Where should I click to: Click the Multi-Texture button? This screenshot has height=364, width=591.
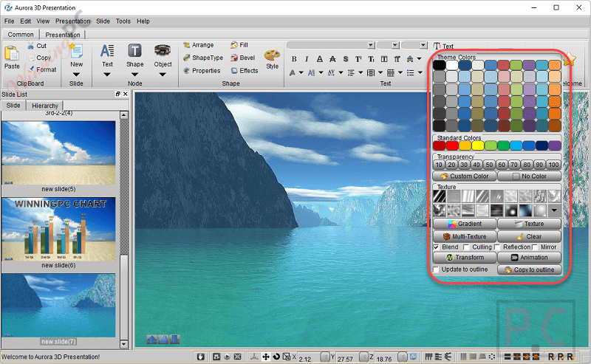click(x=465, y=237)
